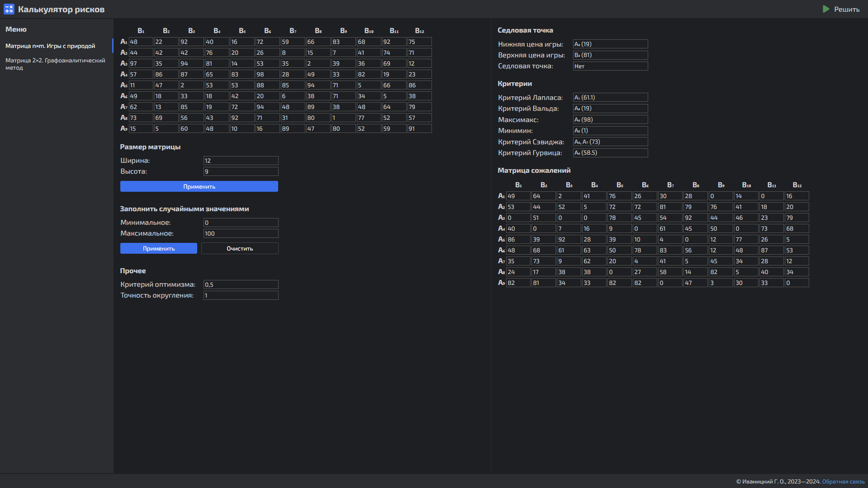Click the Максимальное value field
The image size is (868, 488).
[241, 233]
